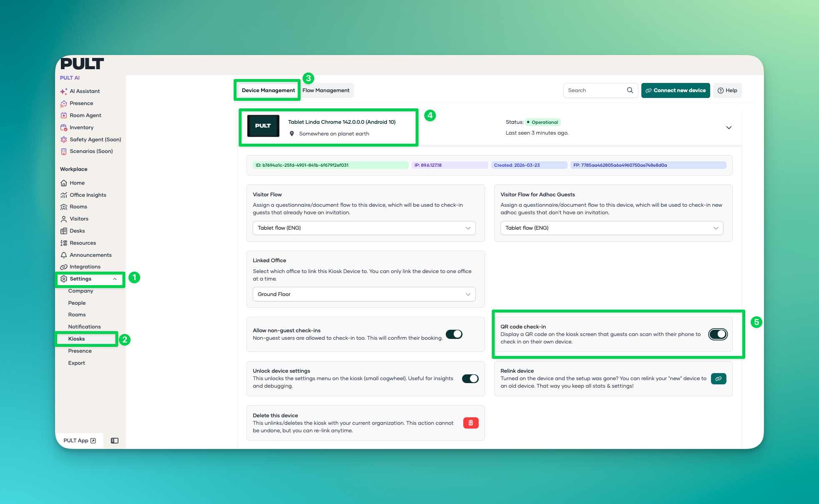Toggle QR code check-in switch

pyautogui.click(x=718, y=334)
